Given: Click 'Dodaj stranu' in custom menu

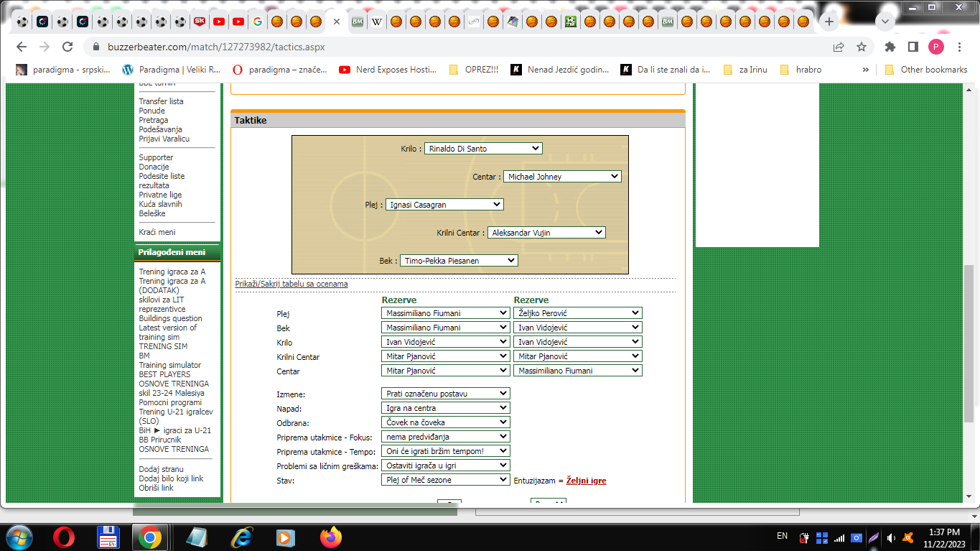Looking at the screenshot, I should click(x=162, y=469).
